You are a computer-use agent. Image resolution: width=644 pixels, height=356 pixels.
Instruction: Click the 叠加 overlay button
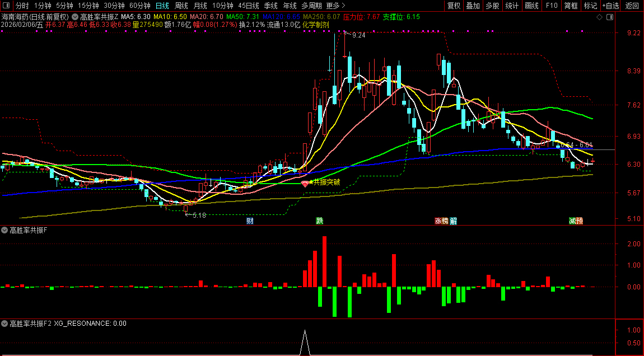coord(473,6)
